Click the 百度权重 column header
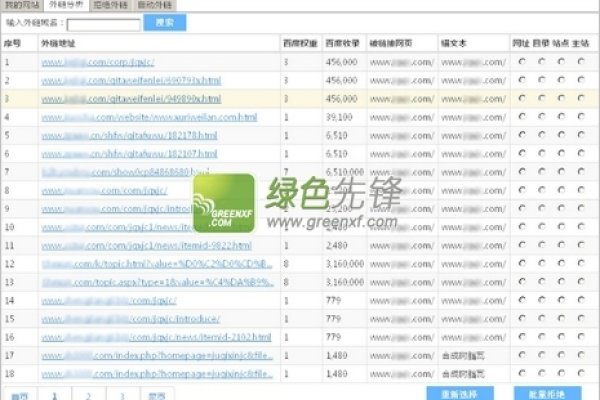This screenshot has width=600, height=400. coord(300,44)
